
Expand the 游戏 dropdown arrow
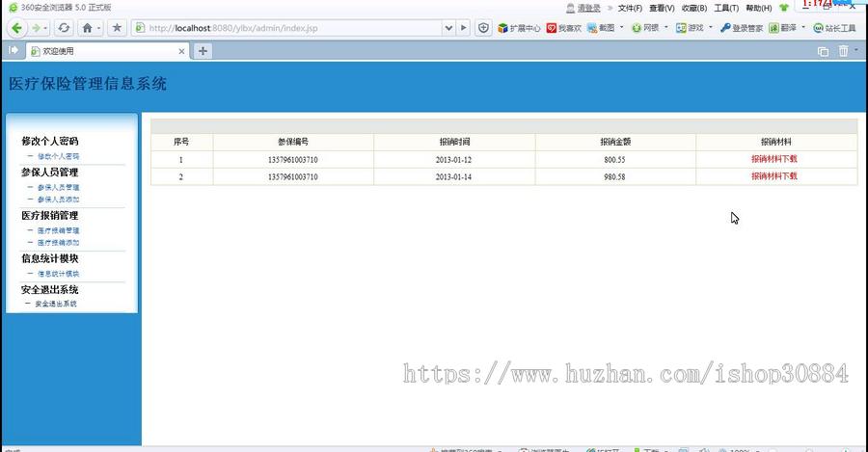point(711,27)
